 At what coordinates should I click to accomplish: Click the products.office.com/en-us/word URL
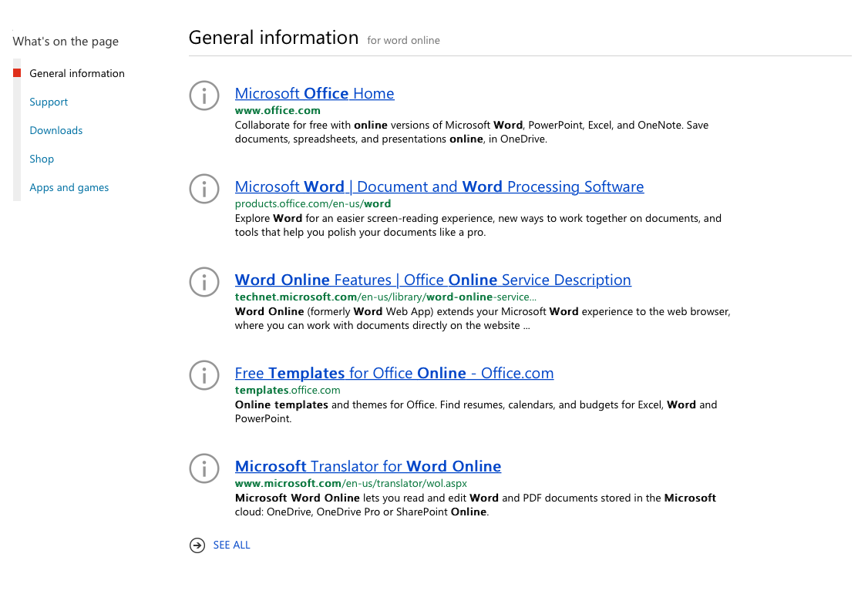pyautogui.click(x=313, y=203)
